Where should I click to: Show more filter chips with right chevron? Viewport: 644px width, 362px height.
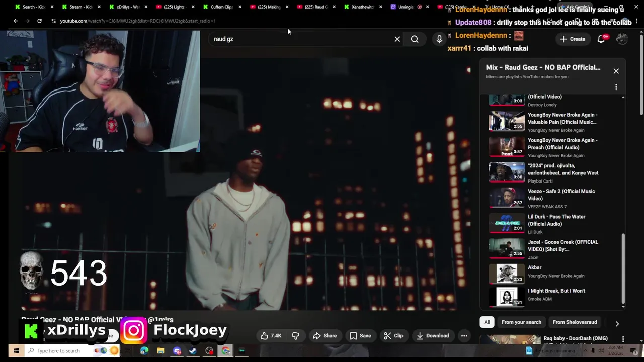(617, 324)
